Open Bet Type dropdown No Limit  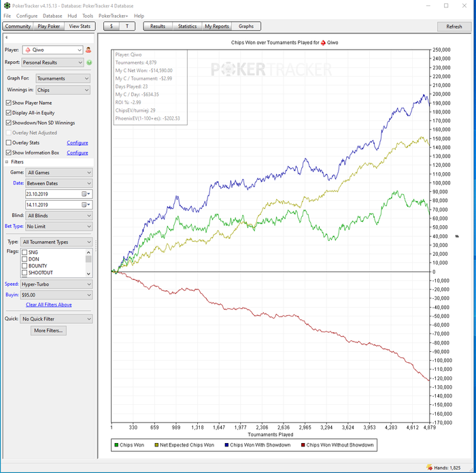[59, 227]
